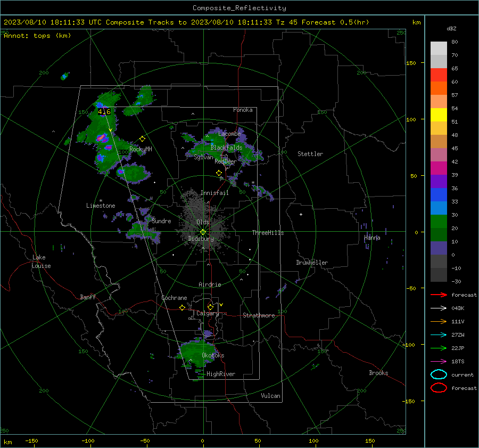Click the Vulcan label
The image size is (479, 448).
[x=270, y=396]
